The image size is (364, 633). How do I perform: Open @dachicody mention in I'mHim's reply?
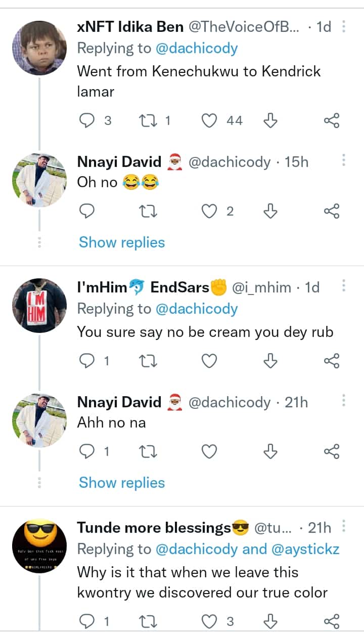[x=197, y=309]
